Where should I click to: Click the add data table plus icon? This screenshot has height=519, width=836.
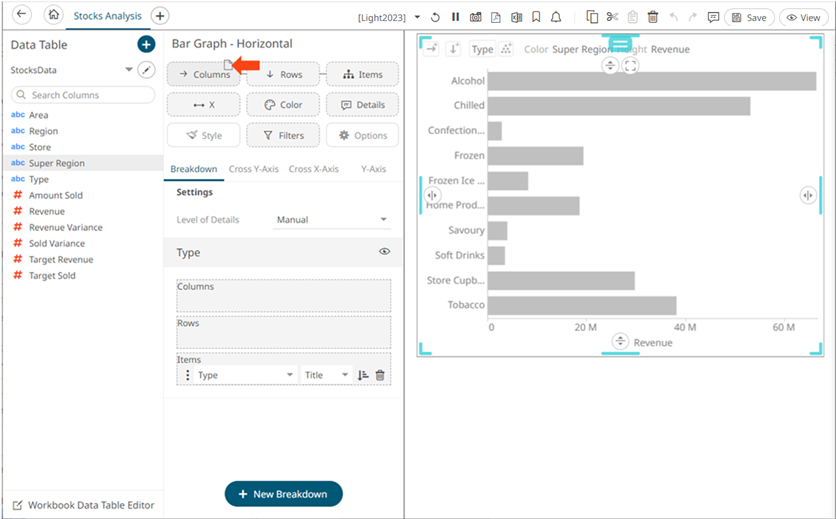[146, 44]
